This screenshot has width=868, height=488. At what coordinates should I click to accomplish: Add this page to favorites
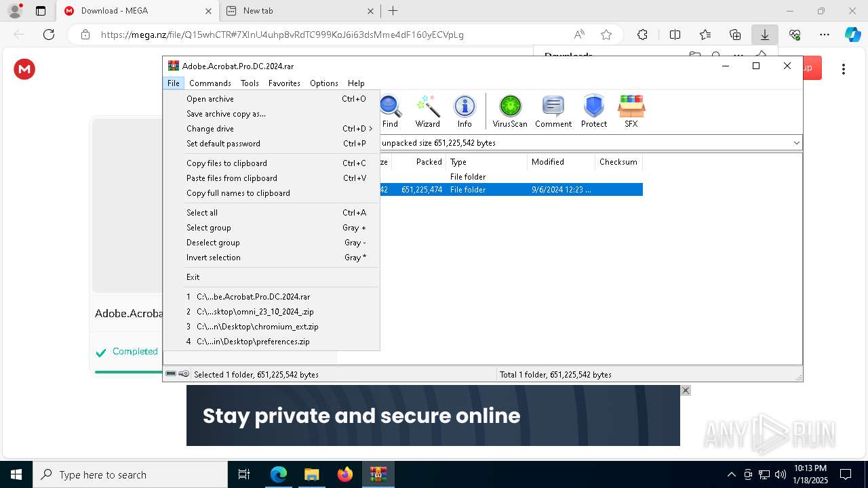click(x=606, y=35)
